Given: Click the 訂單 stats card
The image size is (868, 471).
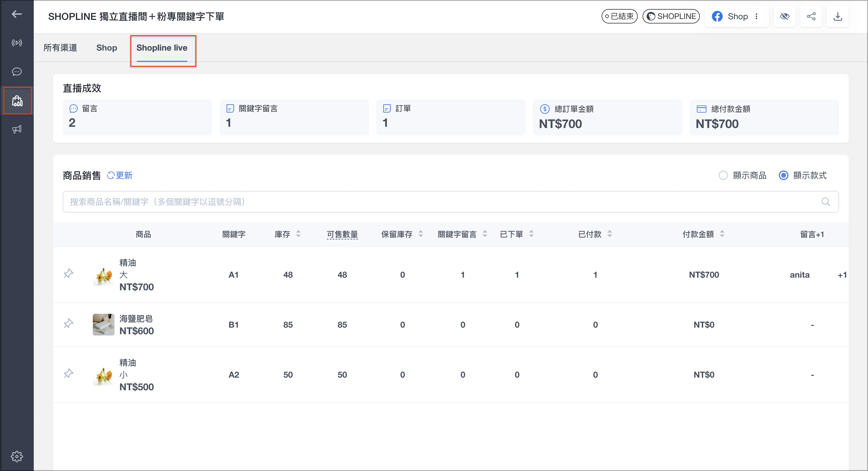Looking at the screenshot, I should point(451,117).
